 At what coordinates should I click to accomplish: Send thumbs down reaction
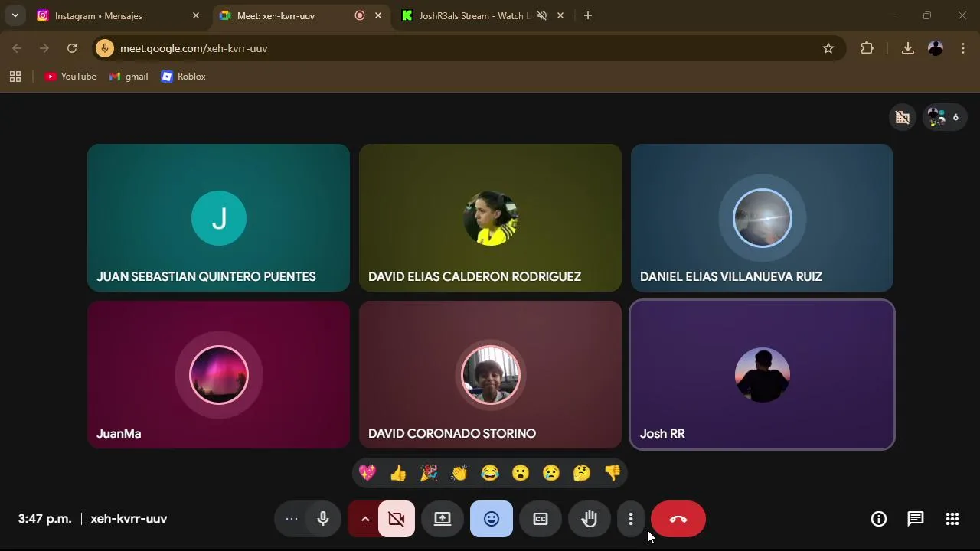[x=612, y=473]
